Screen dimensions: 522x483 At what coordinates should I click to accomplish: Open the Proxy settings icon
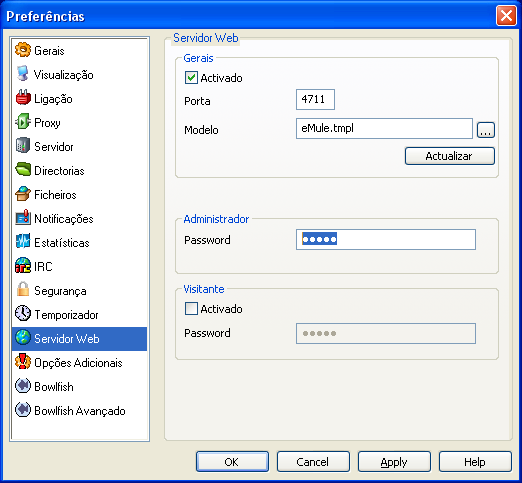23,122
